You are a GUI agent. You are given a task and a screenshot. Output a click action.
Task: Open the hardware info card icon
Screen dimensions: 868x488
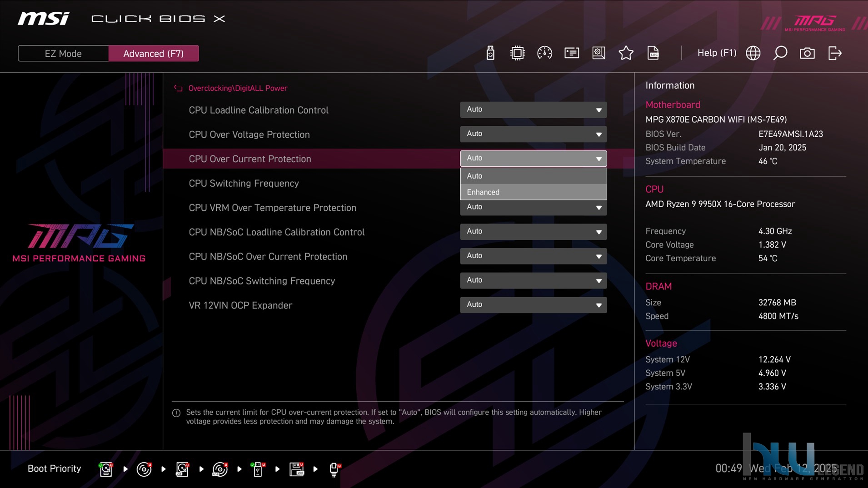coord(572,53)
